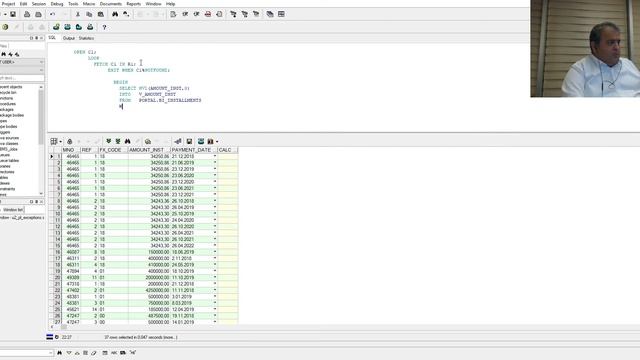Click the Commit icon with green arrow
640x360 pixels.
56,27
